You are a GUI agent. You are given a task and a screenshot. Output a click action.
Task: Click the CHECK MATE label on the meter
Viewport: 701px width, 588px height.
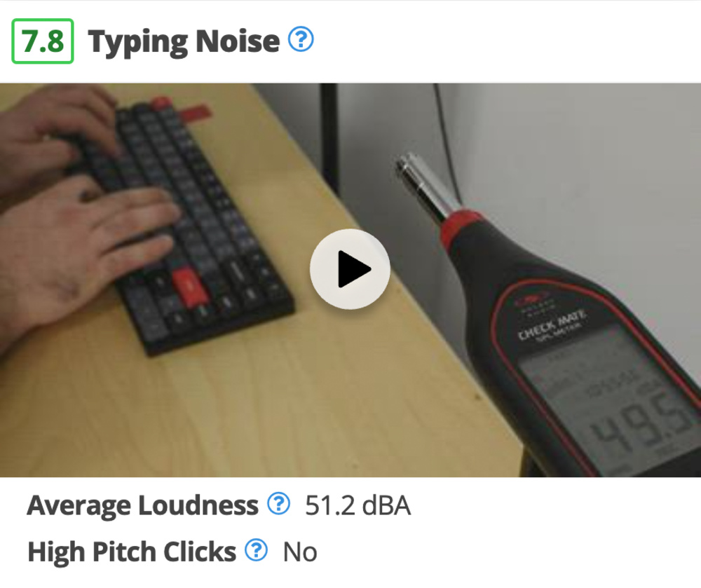tap(552, 324)
